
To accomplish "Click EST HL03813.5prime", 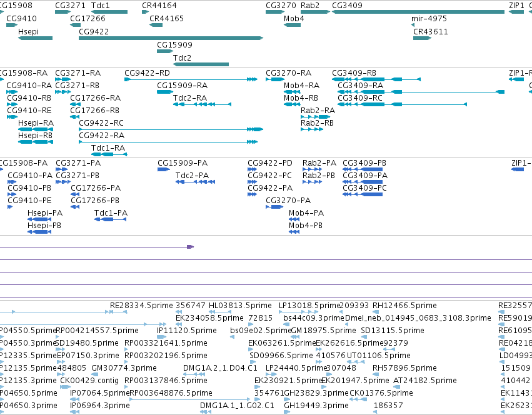I will click(240, 306).
